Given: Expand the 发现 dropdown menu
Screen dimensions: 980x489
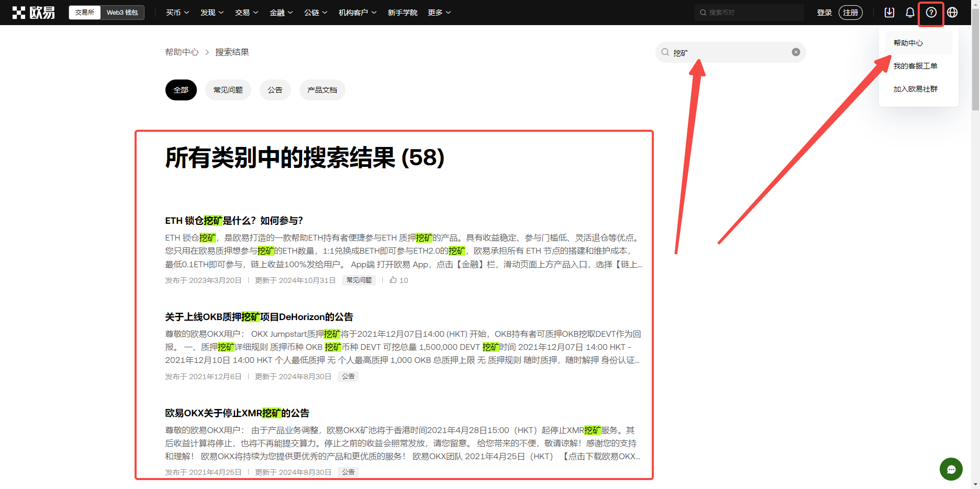Looking at the screenshot, I should point(212,13).
